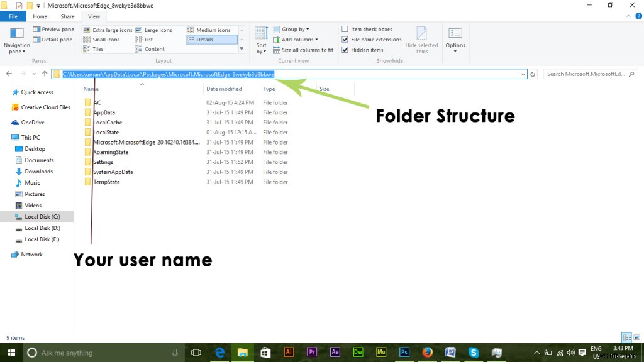The height and width of the screenshot is (362, 644).
Task: Open Adobe Illustrator from the taskbar
Action: pos(289,352)
